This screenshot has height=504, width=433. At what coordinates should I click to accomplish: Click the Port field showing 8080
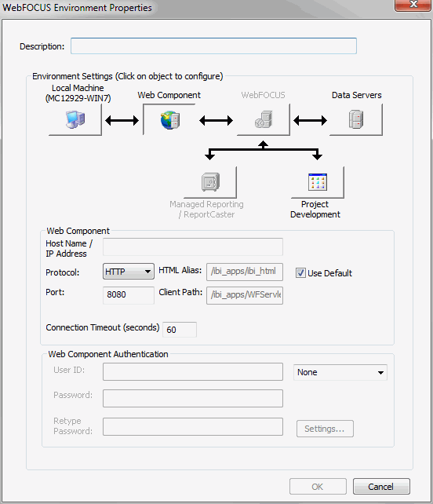[129, 294]
